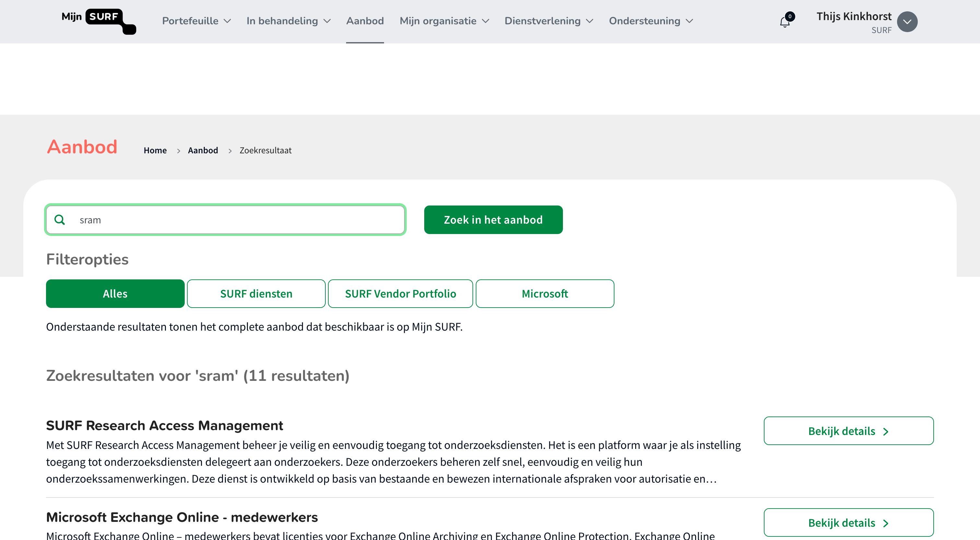Open the Aanbod navigation tab
The image size is (980, 540).
(x=365, y=21)
